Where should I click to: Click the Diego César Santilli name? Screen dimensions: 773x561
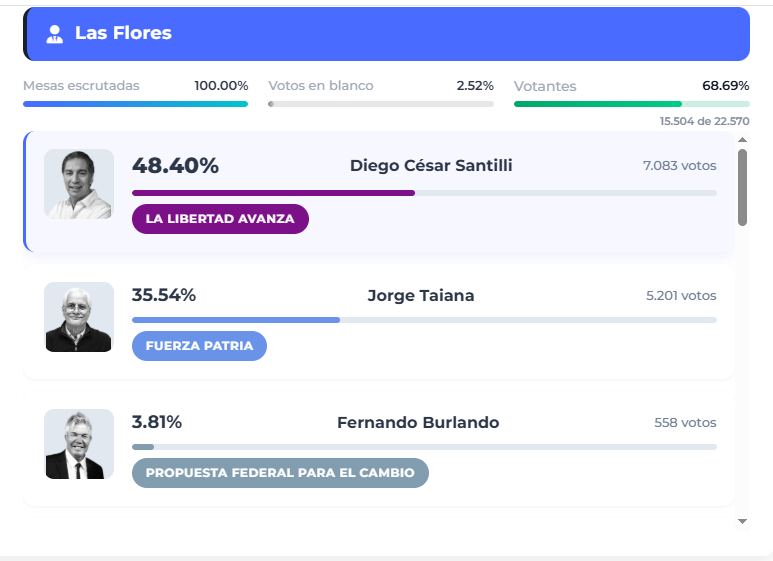click(431, 166)
